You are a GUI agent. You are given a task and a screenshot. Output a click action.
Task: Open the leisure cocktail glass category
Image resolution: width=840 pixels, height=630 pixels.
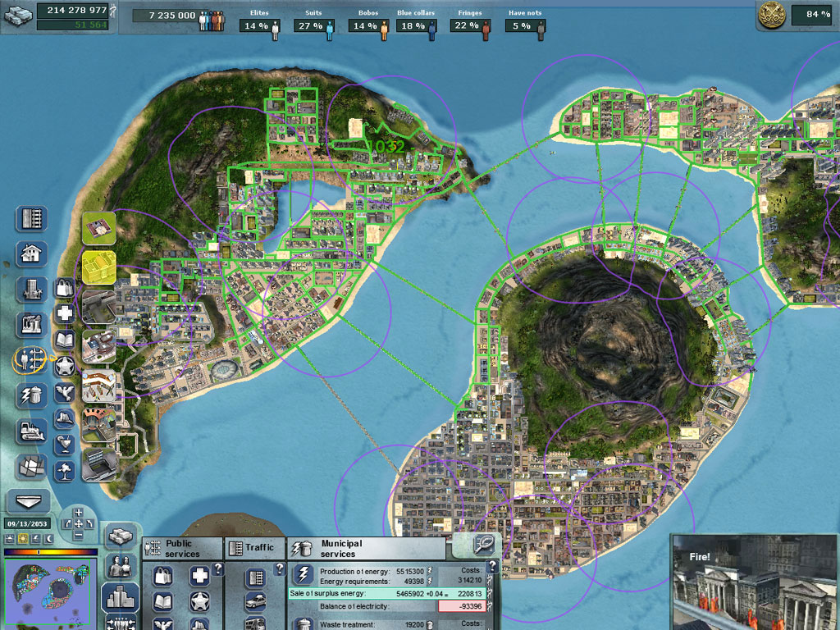click(65, 445)
